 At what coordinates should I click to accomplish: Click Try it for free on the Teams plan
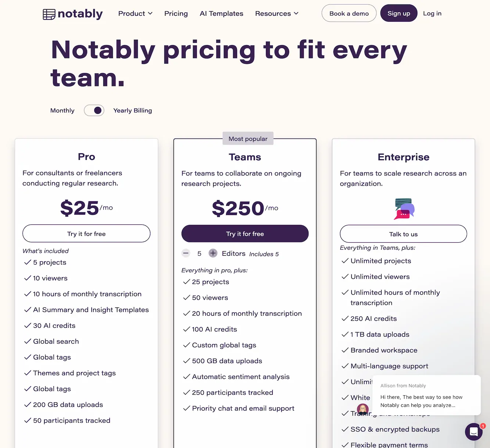coord(244,234)
